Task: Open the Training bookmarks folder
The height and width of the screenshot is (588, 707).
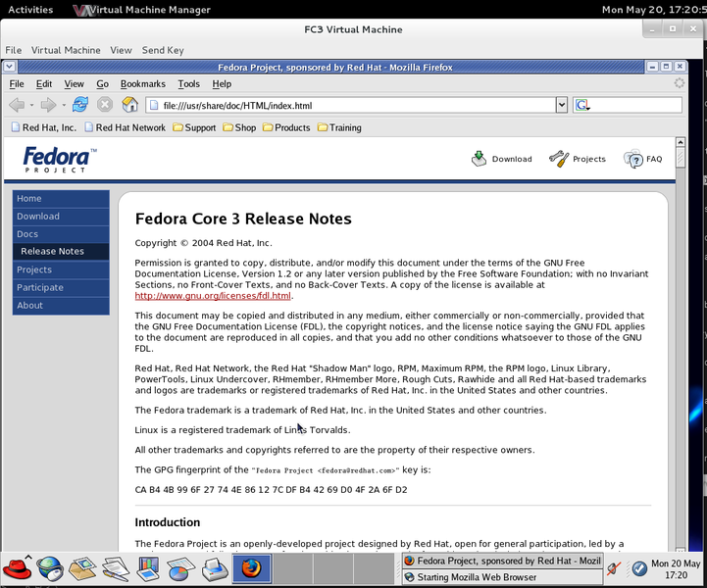Action: (x=337, y=127)
